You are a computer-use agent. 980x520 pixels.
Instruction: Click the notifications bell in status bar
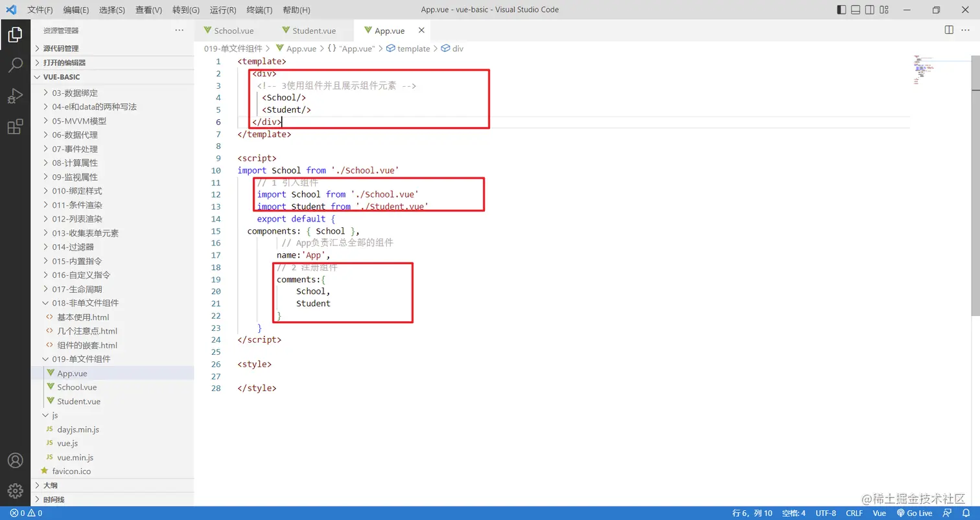tap(966, 513)
